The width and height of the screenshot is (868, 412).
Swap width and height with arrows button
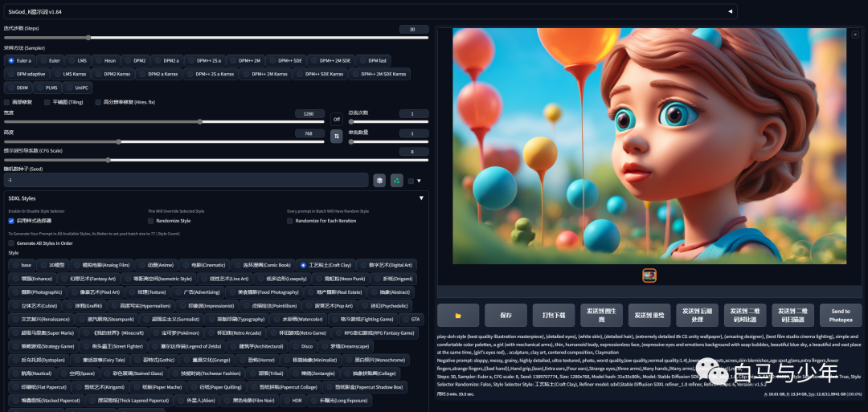pyautogui.click(x=337, y=137)
